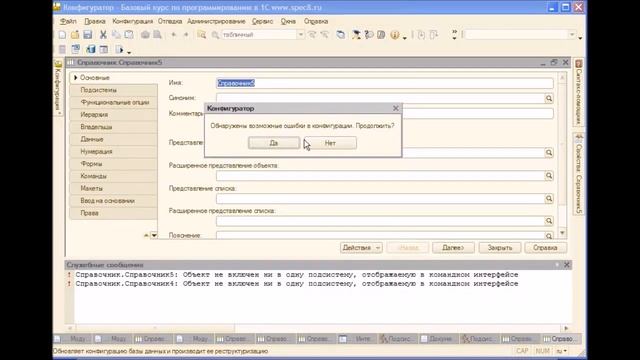Click the form's vertical scrollbar down arrow

pyautogui.click(x=562, y=233)
